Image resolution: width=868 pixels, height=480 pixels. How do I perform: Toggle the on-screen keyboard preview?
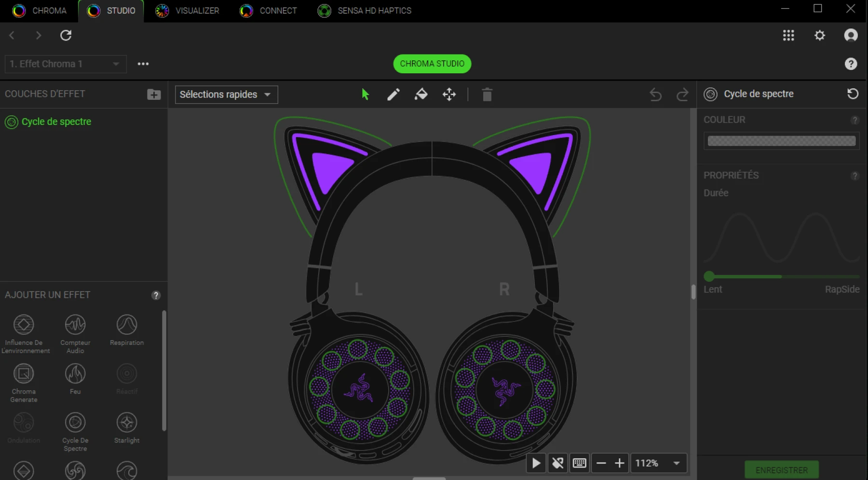[x=580, y=463]
